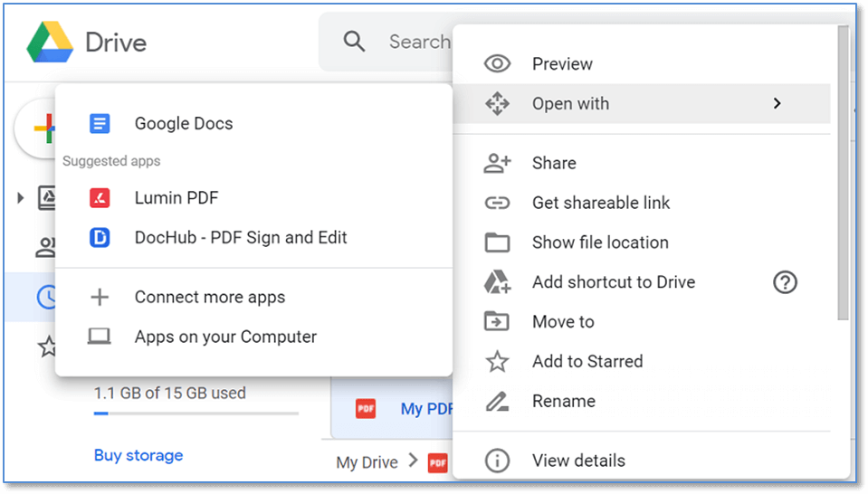Select Open with menu entry
The width and height of the screenshot is (868, 494).
pyautogui.click(x=641, y=103)
